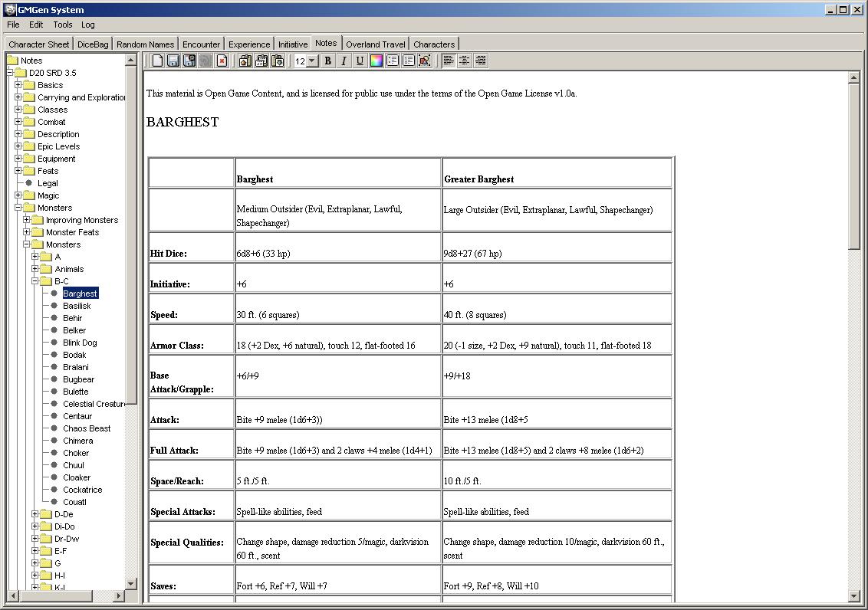Insert a numbered list
This screenshot has width=868, height=610.
tap(409, 61)
